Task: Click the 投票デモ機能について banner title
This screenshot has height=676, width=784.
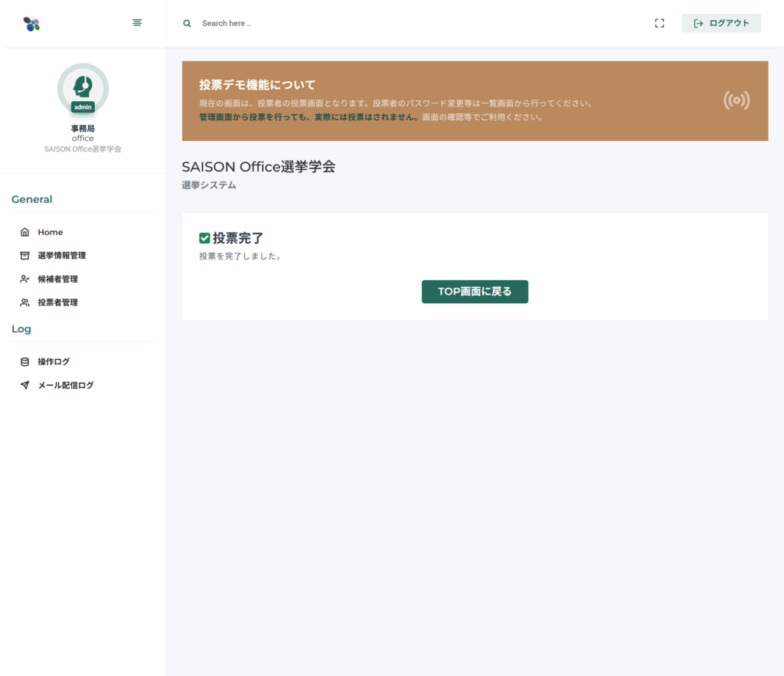Action: coord(257,85)
